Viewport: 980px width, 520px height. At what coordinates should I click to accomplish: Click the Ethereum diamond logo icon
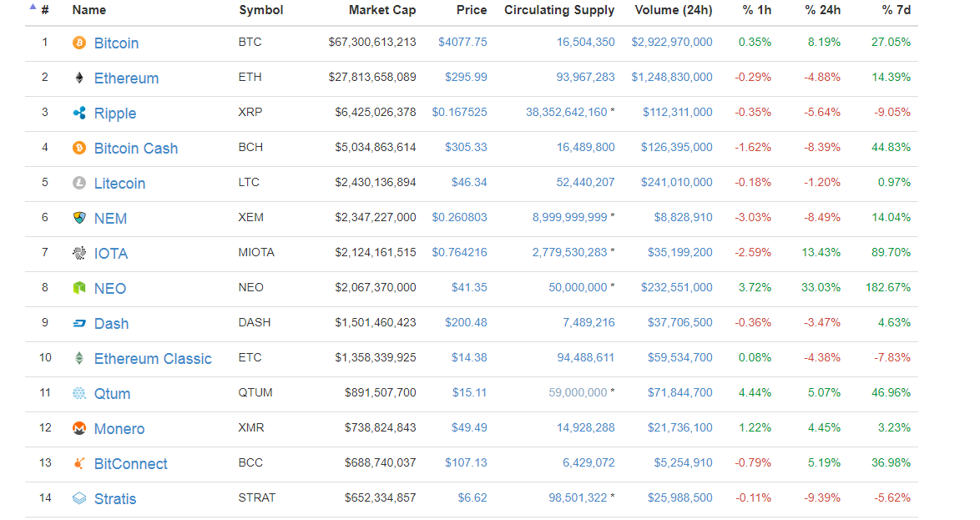79,78
